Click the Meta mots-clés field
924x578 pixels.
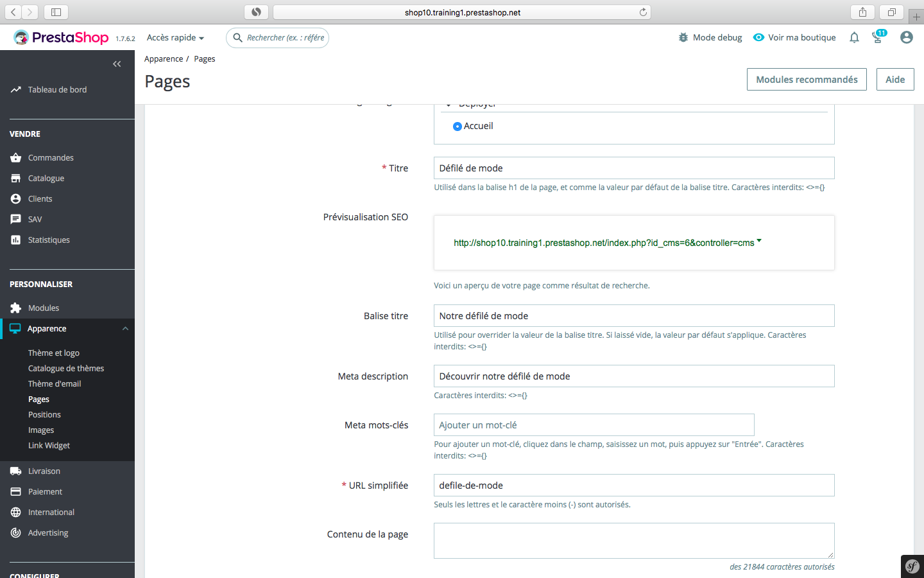click(594, 425)
